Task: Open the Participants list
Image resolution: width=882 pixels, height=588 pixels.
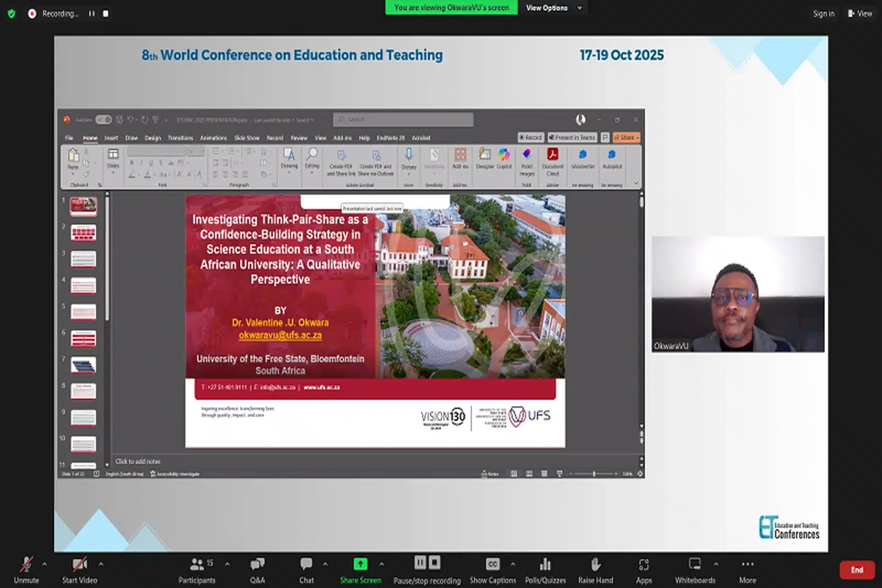Action: 197,565
